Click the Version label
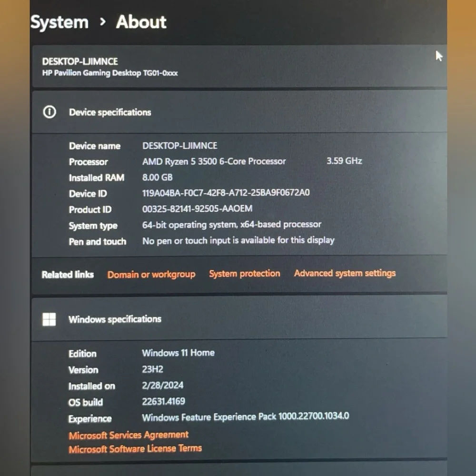The height and width of the screenshot is (476, 476). (83, 370)
